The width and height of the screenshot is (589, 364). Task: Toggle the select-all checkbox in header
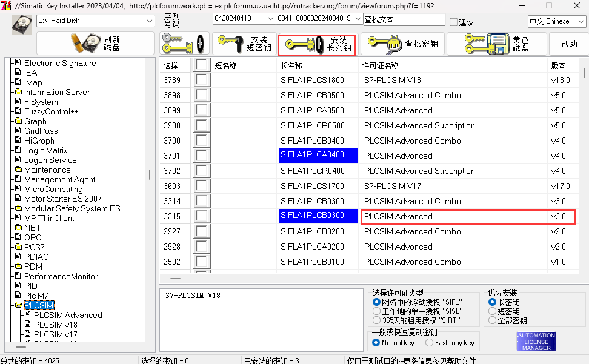click(x=202, y=65)
